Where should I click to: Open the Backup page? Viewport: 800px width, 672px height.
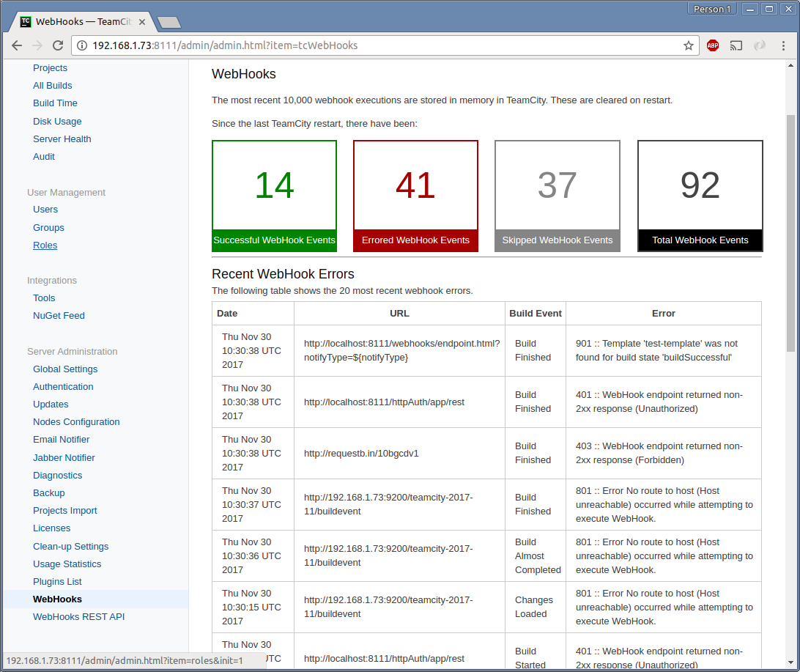tap(49, 493)
